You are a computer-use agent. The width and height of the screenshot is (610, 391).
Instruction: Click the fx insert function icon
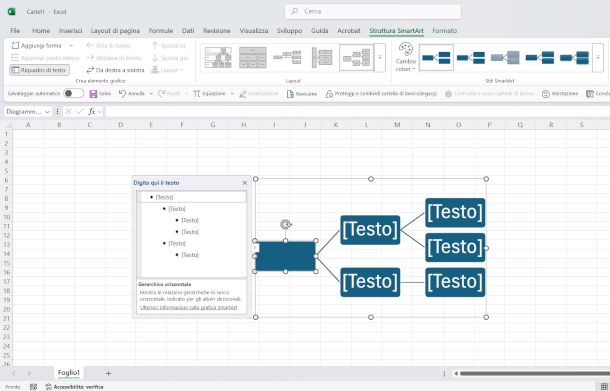[x=92, y=112]
